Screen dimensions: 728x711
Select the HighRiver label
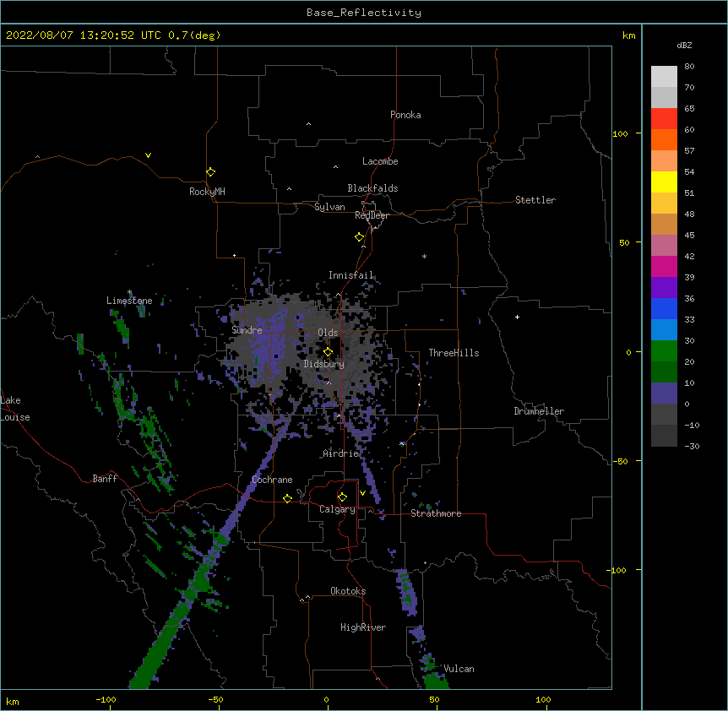coord(363,627)
